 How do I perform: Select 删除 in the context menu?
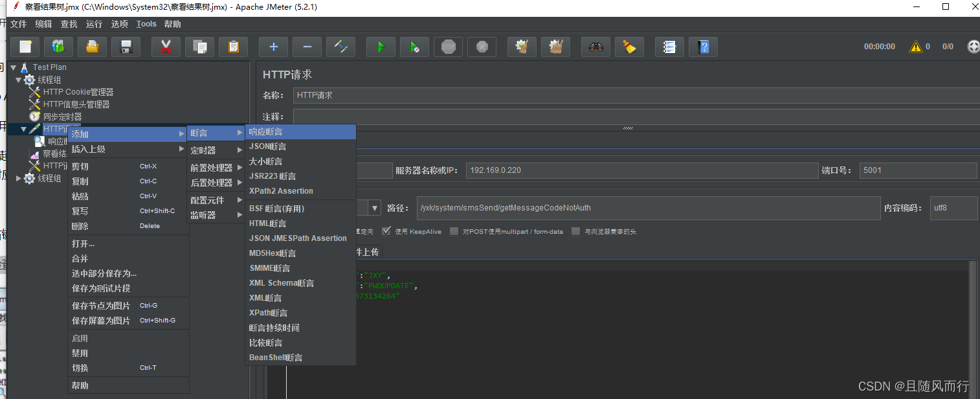coord(128,226)
